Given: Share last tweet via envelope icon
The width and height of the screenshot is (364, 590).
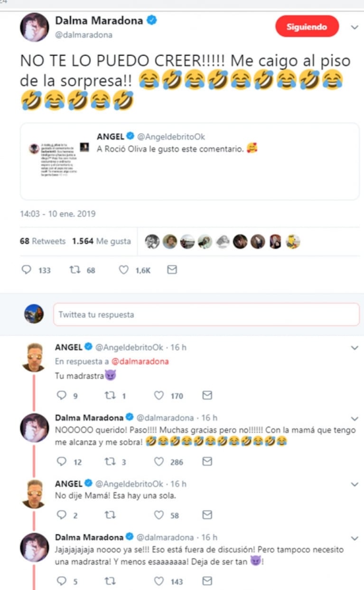Looking at the screenshot, I should (x=207, y=581).
